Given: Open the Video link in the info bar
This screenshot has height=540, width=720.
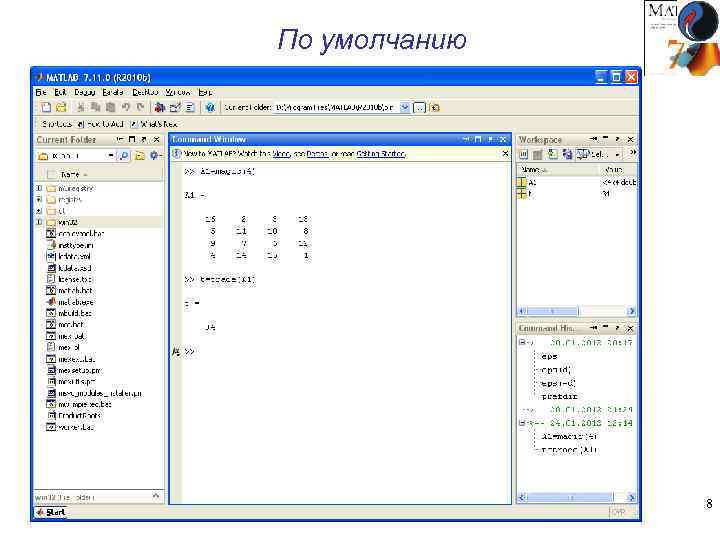Looking at the screenshot, I should 281,154.
